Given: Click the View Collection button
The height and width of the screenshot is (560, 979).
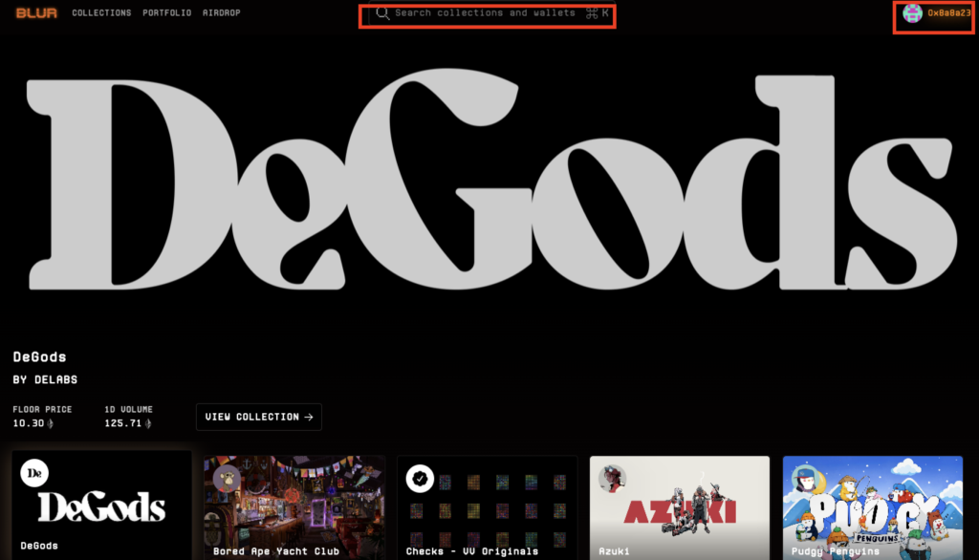Looking at the screenshot, I should 259,417.
